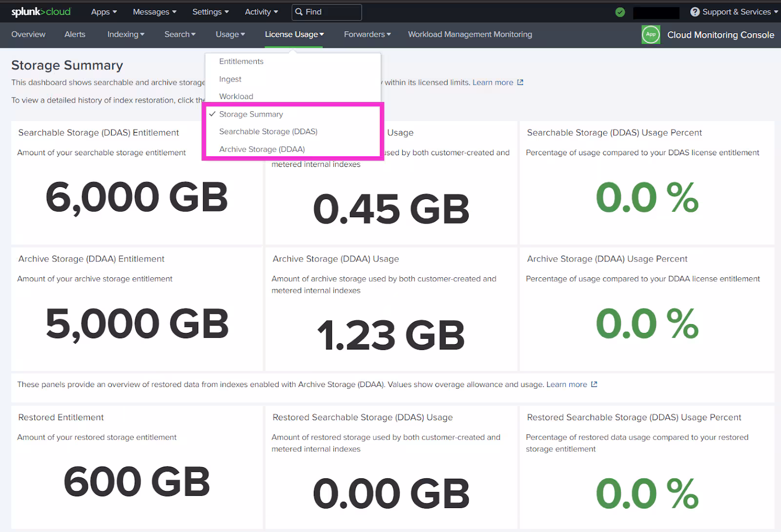Click external link icon beside first Learn more

(x=520, y=82)
